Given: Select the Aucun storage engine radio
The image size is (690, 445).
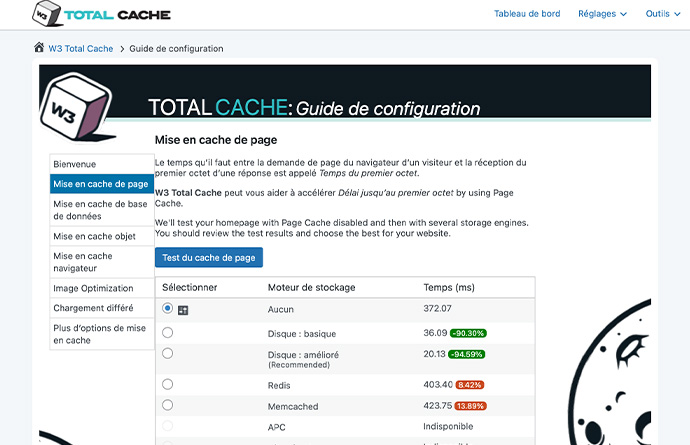Looking at the screenshot, I should pyautogui.click(x=167, y=308).
